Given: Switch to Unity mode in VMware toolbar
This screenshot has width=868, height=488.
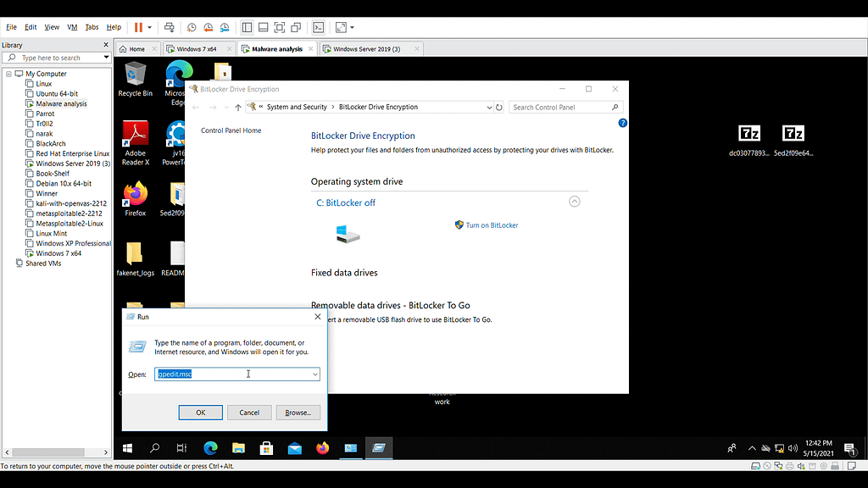Looking at the screenshot, I should click(x=296, y=27).
